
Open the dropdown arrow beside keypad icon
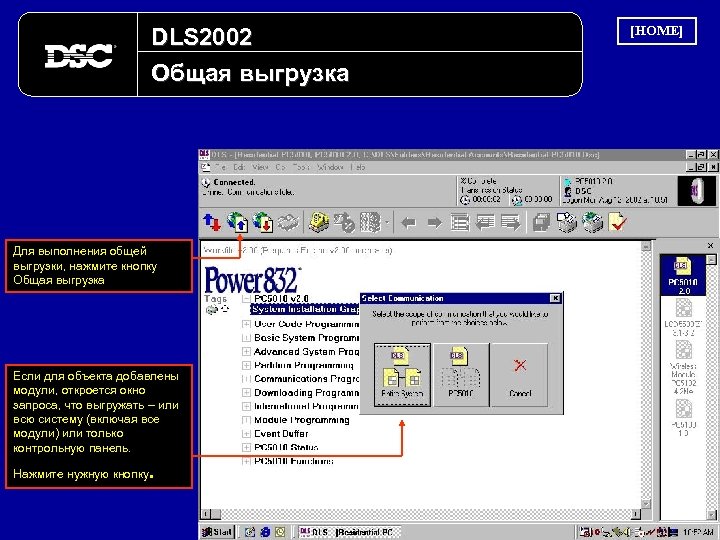[x=387, y=223]
